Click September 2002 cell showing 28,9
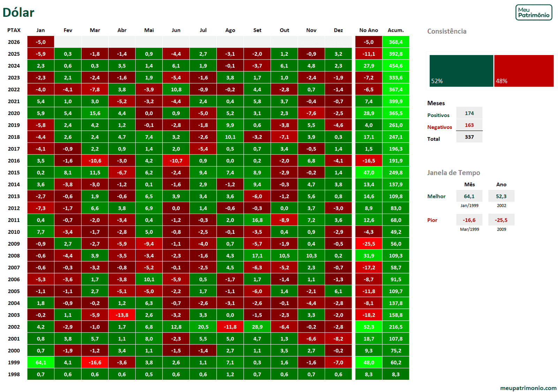The width and height of the screenshot is (558, 392). (x=257, y=327)
